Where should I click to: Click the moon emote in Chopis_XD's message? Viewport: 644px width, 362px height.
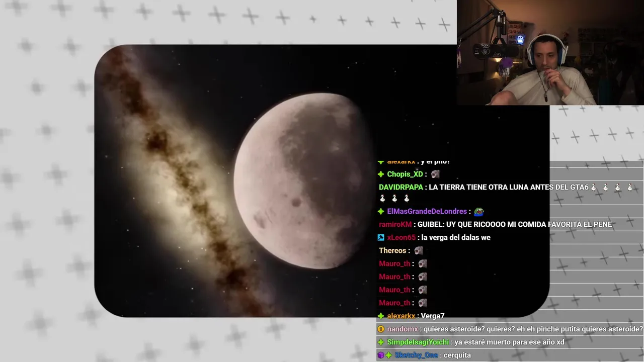pos(435,174)
